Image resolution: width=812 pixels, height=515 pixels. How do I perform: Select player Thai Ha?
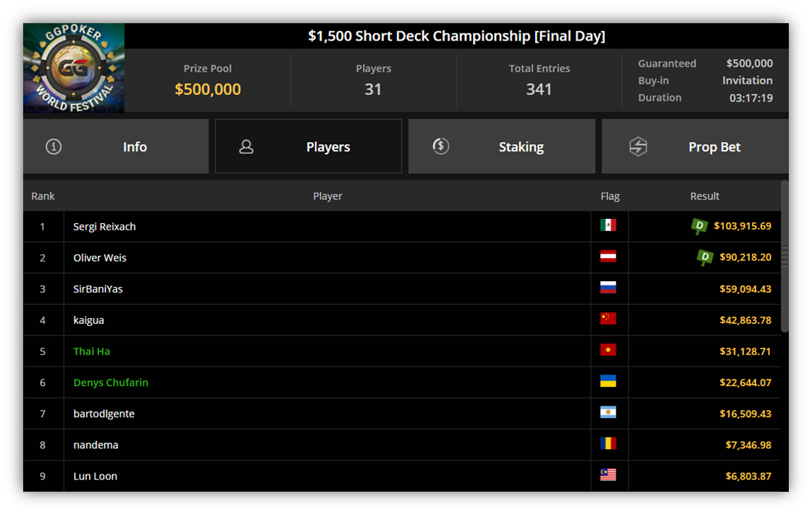(x=92, y=351)
